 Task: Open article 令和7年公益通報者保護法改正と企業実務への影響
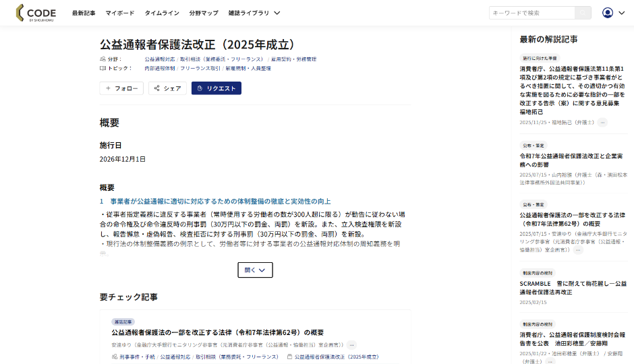coord(571,160)
